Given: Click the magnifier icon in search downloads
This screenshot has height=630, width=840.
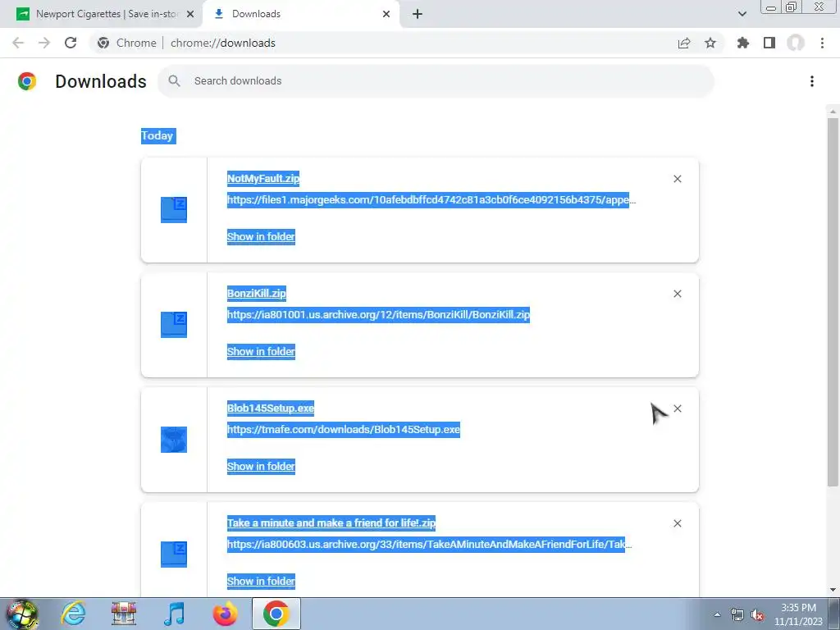Looking at the screenshot, I should click(x=174, y=81).
